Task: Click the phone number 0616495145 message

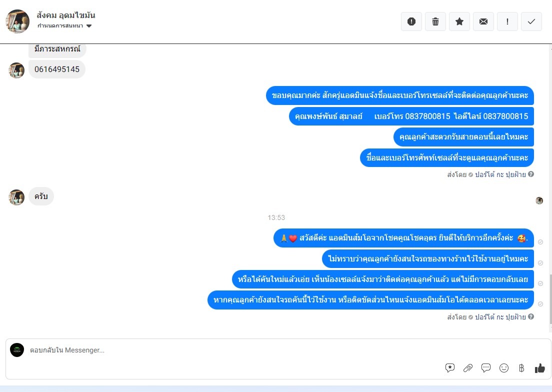Action: click(x=57, y=69)
